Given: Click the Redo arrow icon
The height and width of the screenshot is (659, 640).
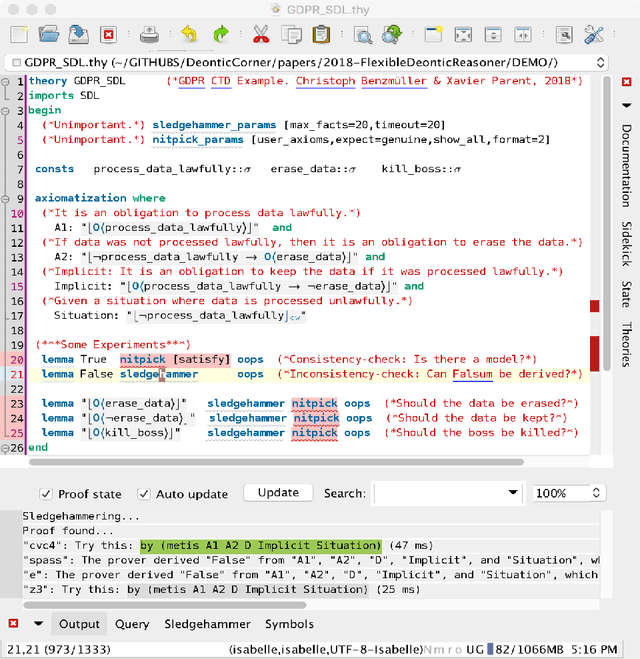Looking at the screenshot, I should (x=220, y=35).
